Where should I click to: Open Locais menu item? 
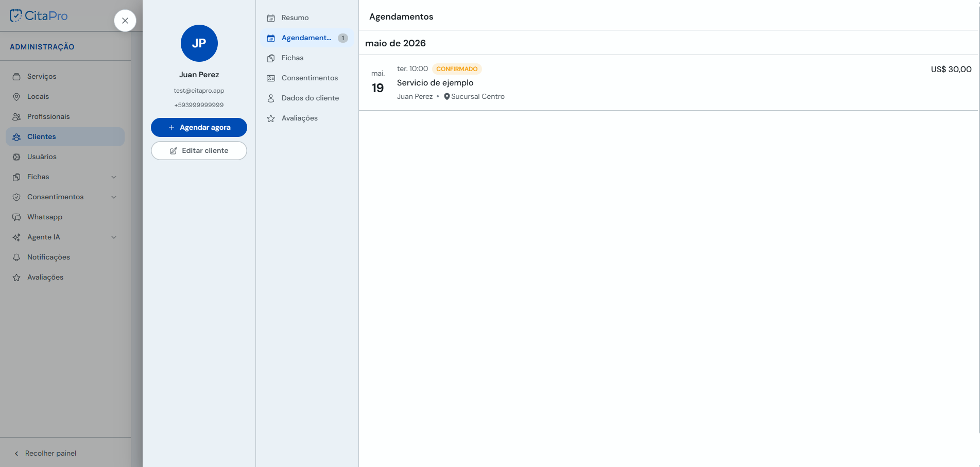click(x=65, y=96)
